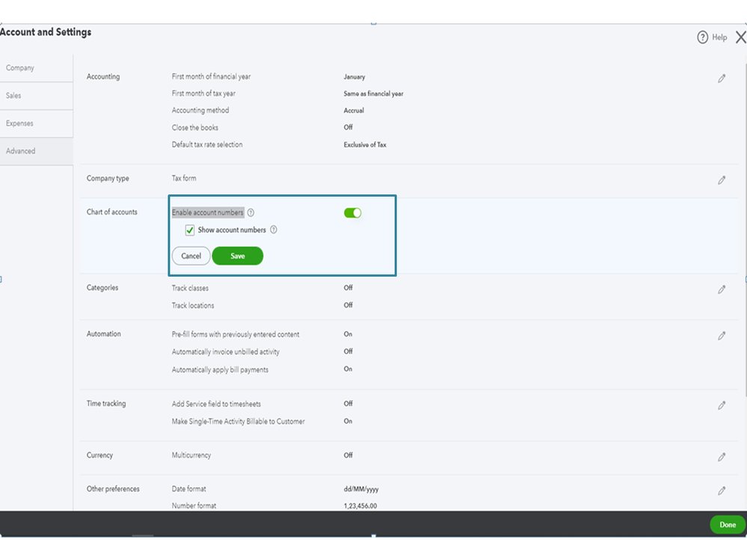Click the Done button at bottom
The width and height of the screenshot is (747, 560).
[x=728, y=525]
